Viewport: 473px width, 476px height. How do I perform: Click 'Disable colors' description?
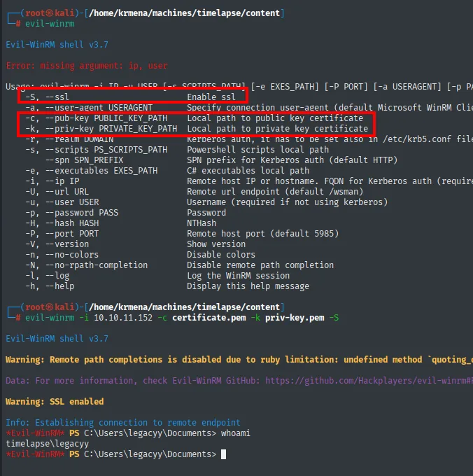[x=221, y=255]
